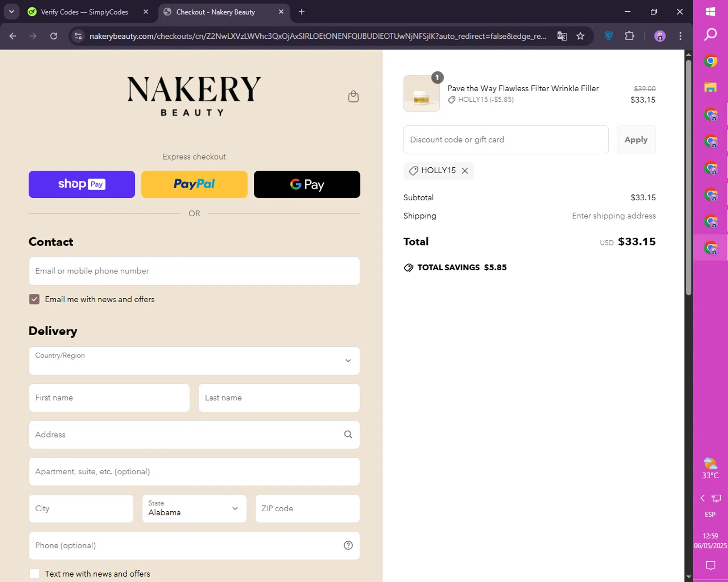Screen dimensions: 728x582
Task: Open the Chrome icon in the taskbar
Action: pyautogui.click(x=711, y=61)
